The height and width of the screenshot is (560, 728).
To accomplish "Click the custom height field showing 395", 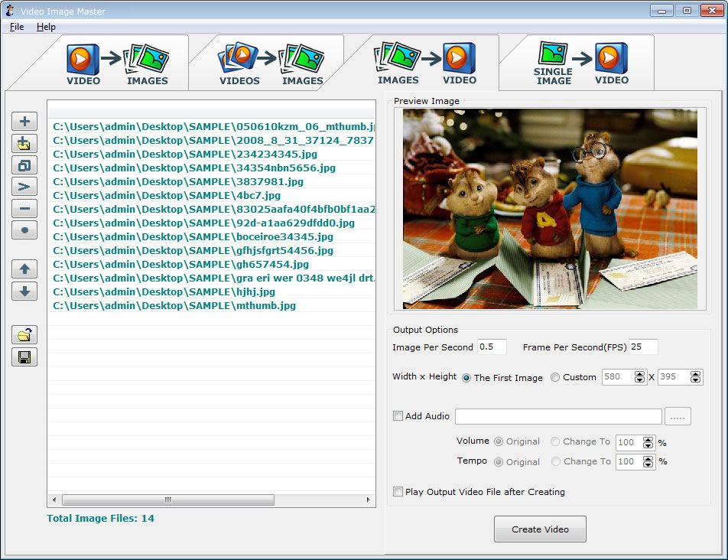I will tap(674, 377).
